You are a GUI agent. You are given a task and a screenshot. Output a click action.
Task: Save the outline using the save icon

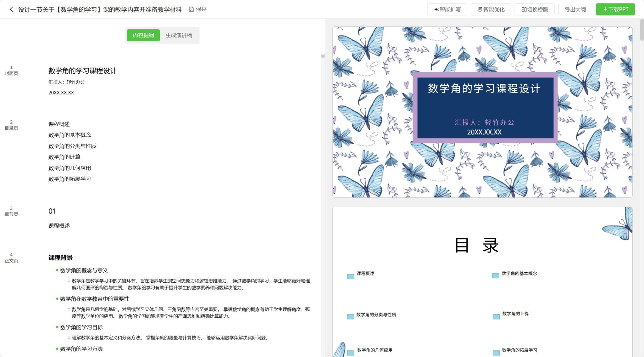[x=191, y=9]
